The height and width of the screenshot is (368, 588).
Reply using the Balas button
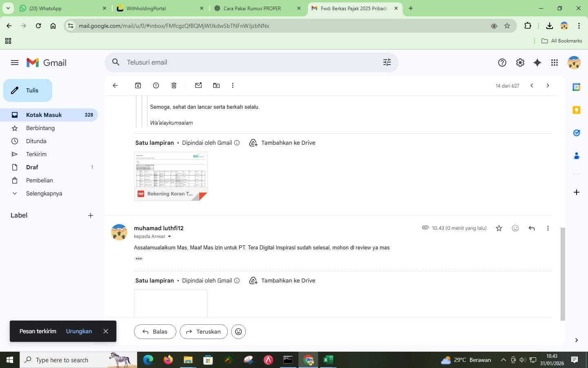pos(155,332)
